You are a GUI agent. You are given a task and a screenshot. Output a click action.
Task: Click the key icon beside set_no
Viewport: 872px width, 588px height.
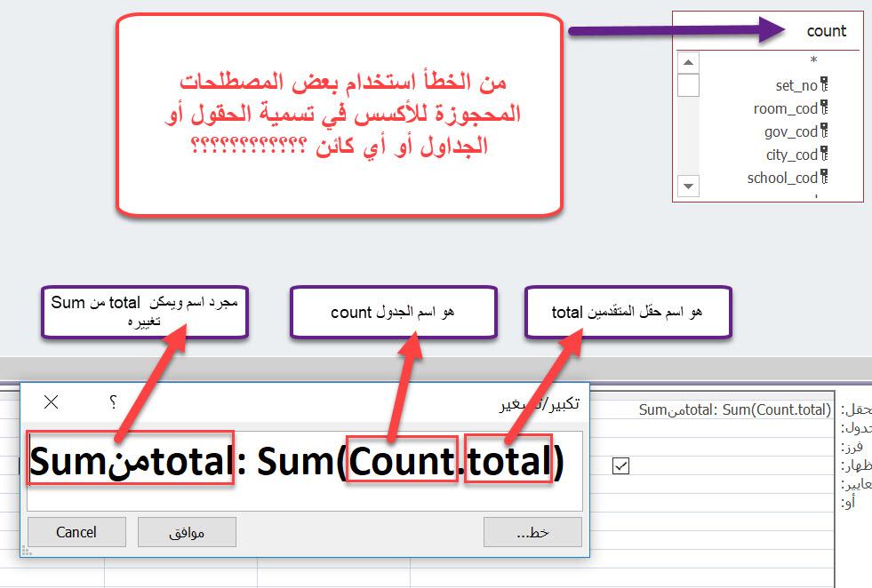coord(824,85)
